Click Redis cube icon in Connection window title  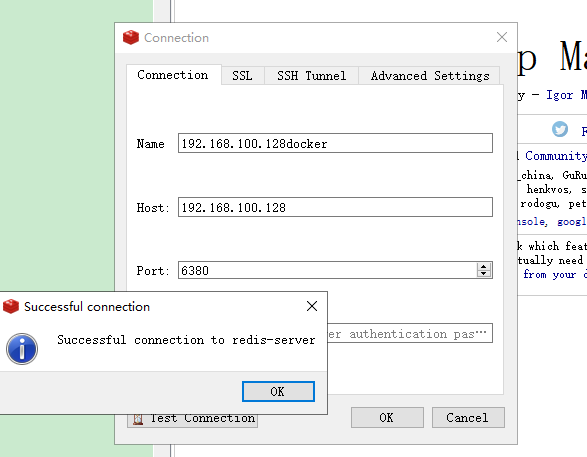131,37
